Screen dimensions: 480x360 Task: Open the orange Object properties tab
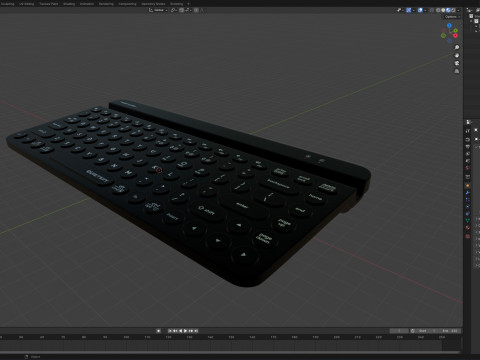click(x=468, y=186)
